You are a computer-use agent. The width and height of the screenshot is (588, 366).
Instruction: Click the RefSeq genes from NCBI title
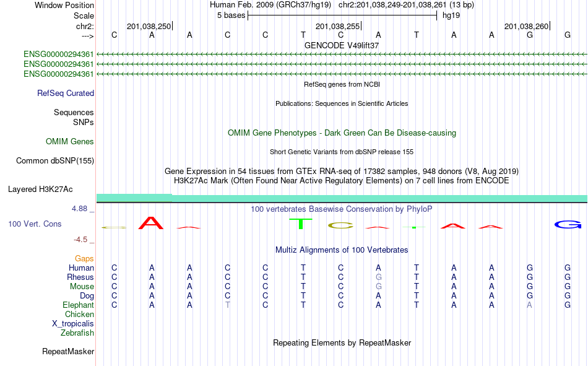342,84
